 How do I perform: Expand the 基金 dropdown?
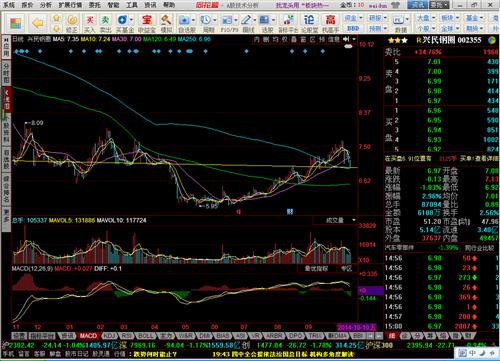click(474, 18)
